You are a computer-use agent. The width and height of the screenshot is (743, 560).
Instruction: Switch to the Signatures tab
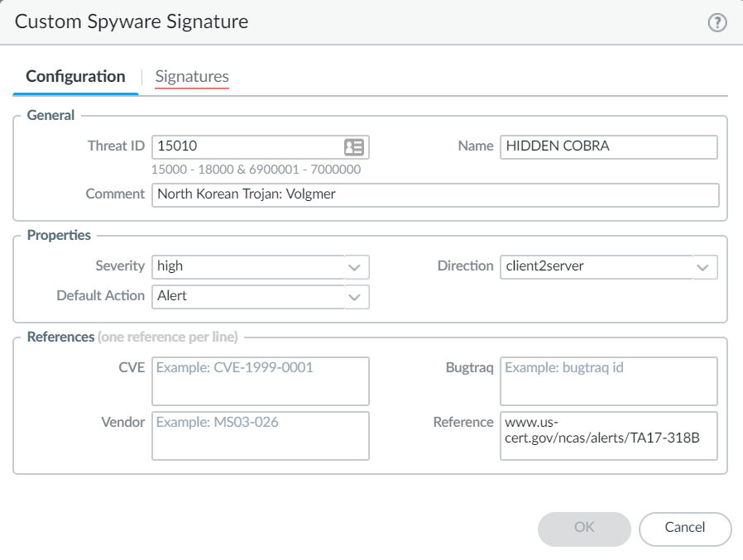point(192,77)
